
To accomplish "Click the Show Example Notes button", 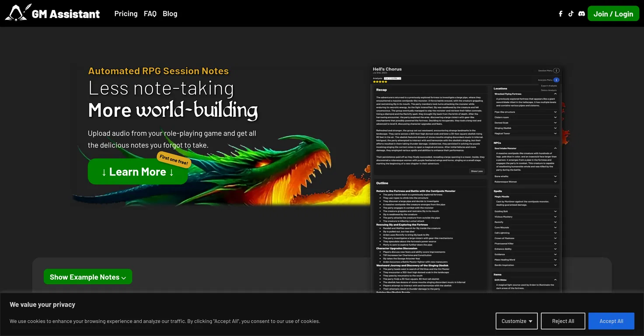I will point(88,277).
